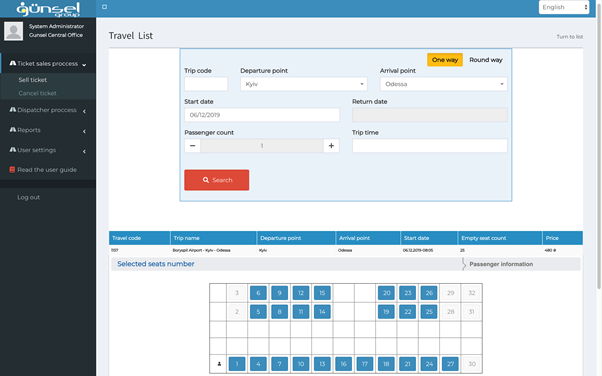Select seat 1
The height and width of the screenshot is (376, 602).
click(x=237, y=364)
